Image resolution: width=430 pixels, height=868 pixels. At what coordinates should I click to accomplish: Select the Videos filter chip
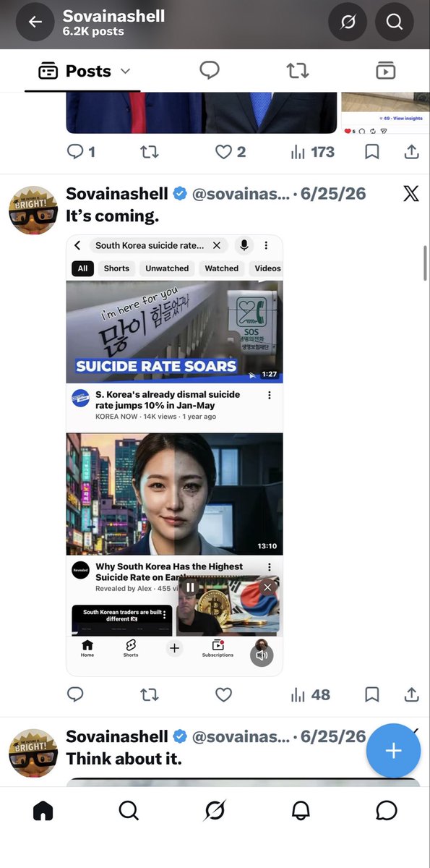(267, 268)
